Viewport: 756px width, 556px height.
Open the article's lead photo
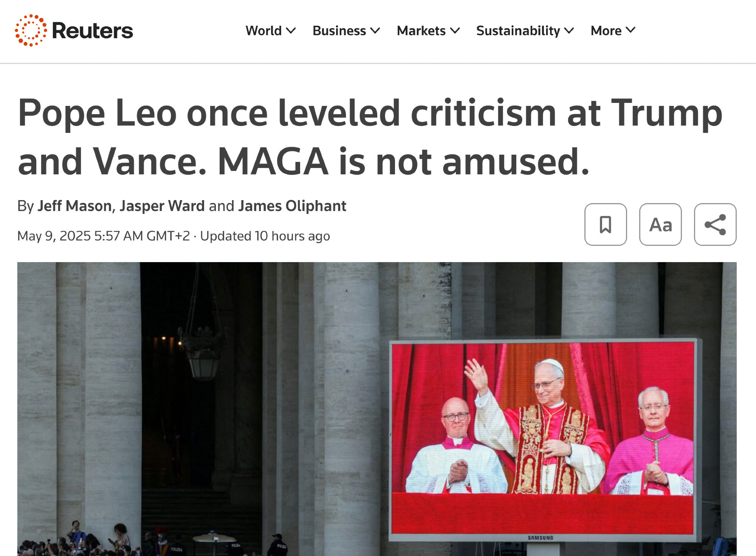377,409
